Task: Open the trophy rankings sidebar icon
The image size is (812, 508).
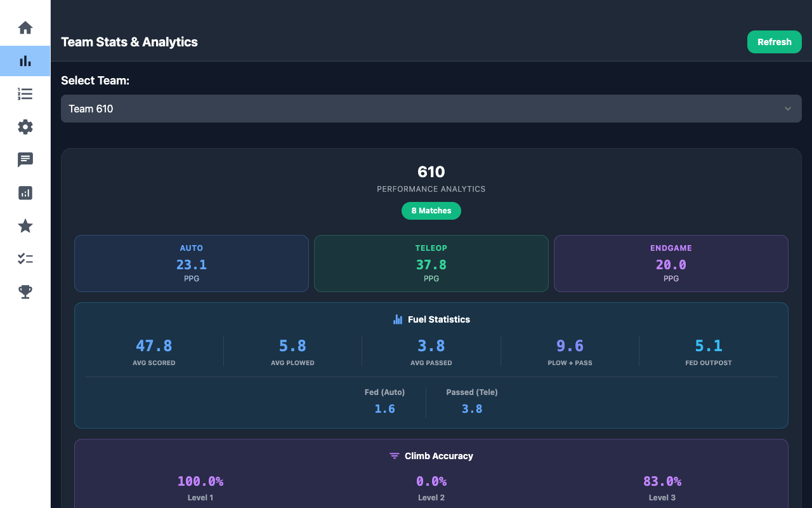Action: coord(25,292)
